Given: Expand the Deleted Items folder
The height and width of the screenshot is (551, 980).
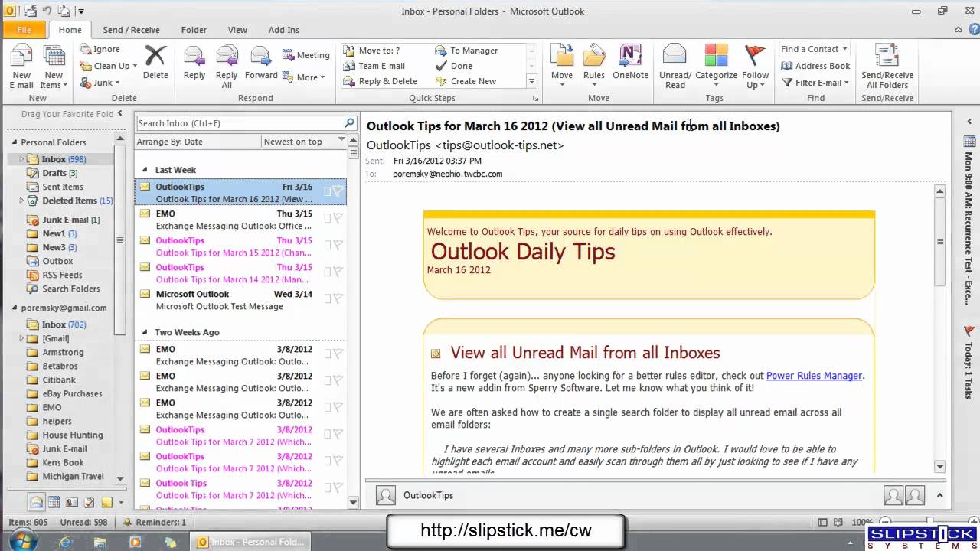Looking at the screenshot, I should pyautogui.click(x=21, y=201).
